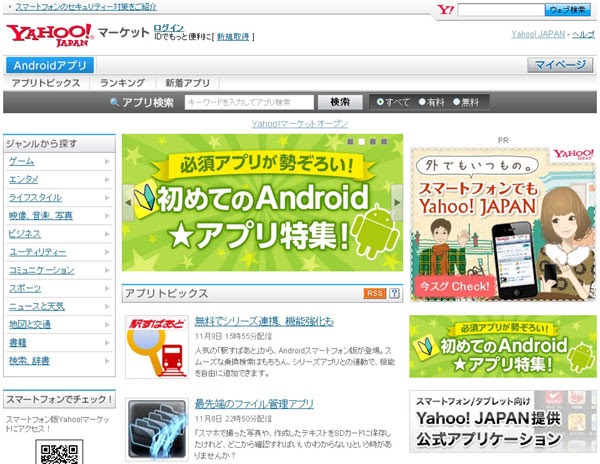This screenshot has width=600, height=464.
Task: Open the ヘルプ link
Action: pos(584,34)
